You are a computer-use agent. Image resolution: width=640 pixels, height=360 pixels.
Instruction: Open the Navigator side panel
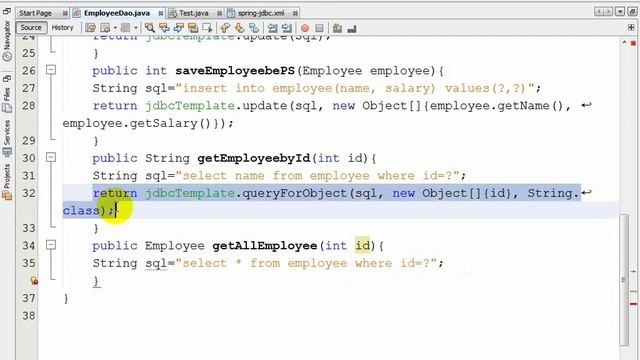7,41
